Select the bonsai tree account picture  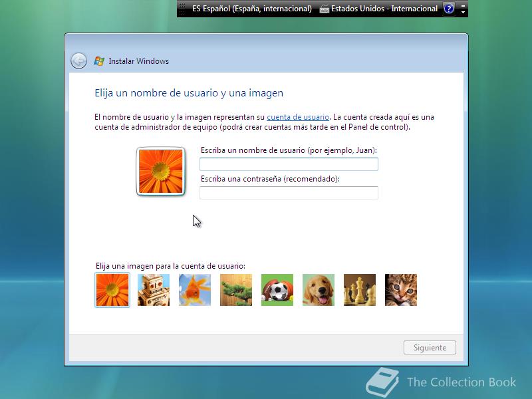pos(236,290)
